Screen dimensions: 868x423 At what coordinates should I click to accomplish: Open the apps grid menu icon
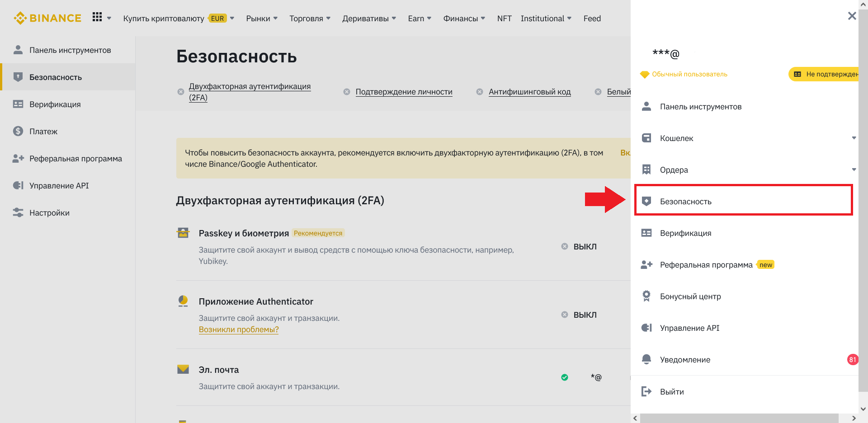click(x=97, y=17)
